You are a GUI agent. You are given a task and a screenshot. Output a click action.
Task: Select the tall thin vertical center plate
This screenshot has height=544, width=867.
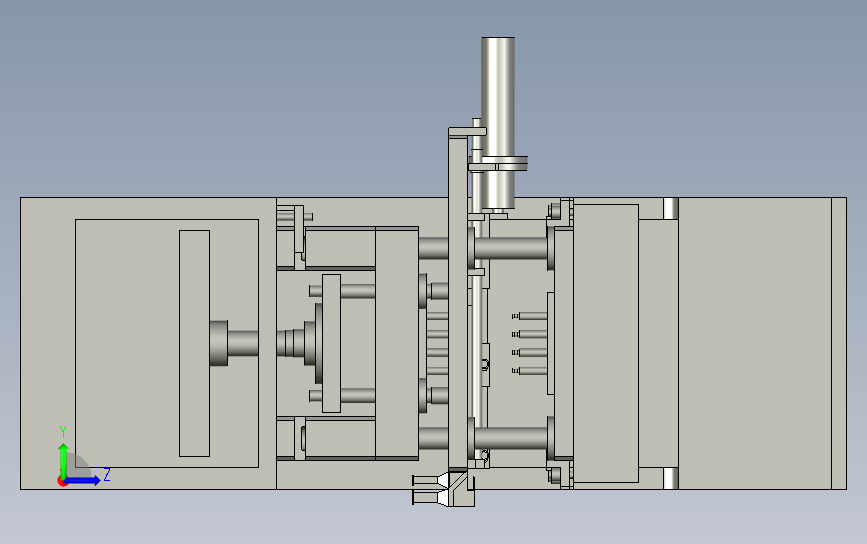point(458,300)
